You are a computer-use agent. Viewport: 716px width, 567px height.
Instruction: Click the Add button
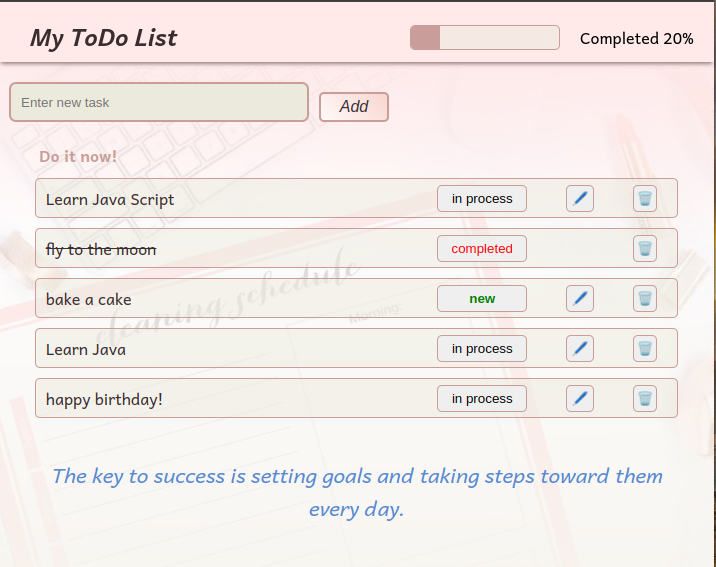[354, 107]
